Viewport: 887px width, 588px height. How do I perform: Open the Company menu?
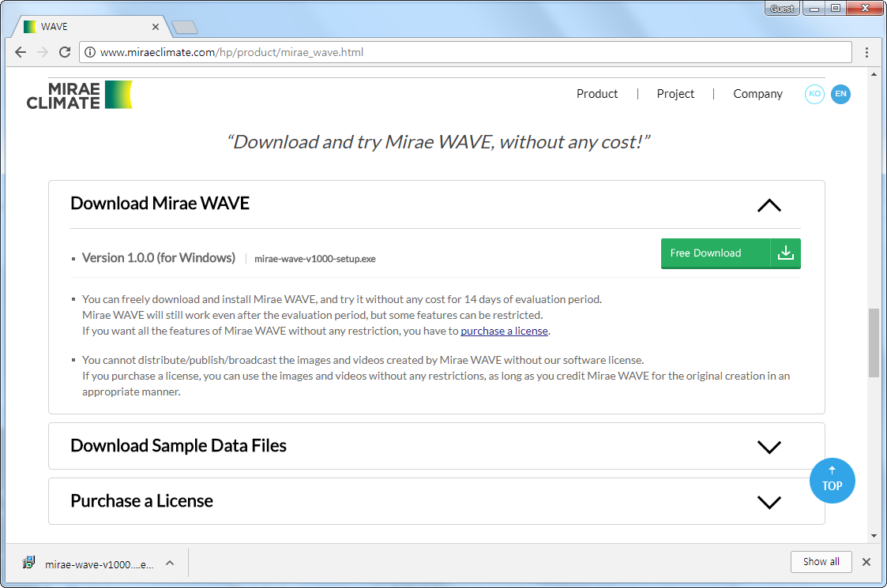[x=757, y=94]
